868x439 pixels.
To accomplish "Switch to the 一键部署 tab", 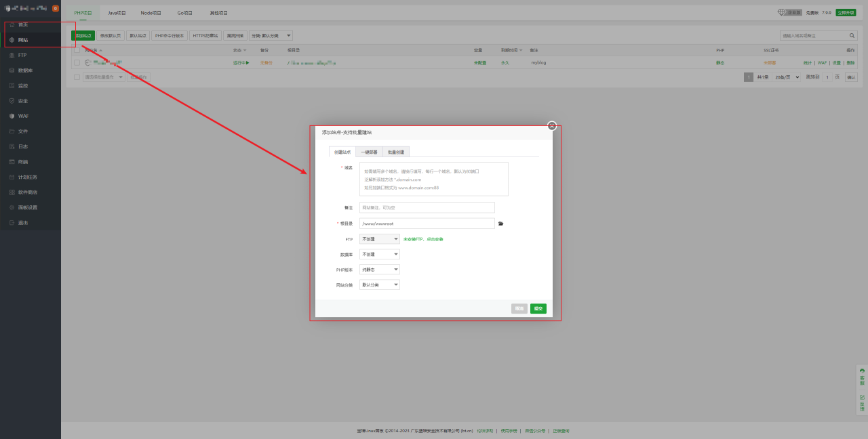I will pyautogui.click(x=369, y=152).
